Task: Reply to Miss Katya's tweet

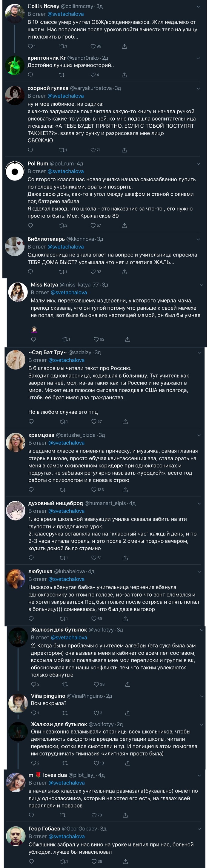Action: [x=34, y=339]
